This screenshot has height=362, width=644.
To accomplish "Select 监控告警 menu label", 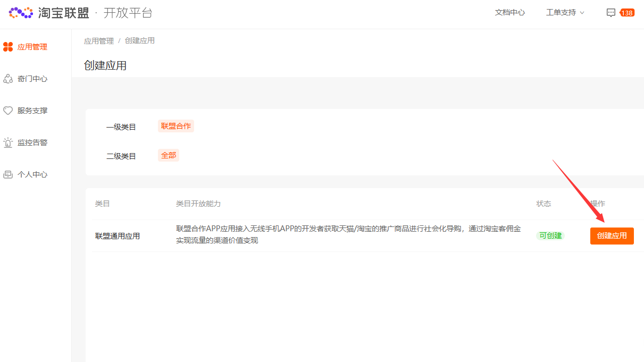I will click(32, 142).
